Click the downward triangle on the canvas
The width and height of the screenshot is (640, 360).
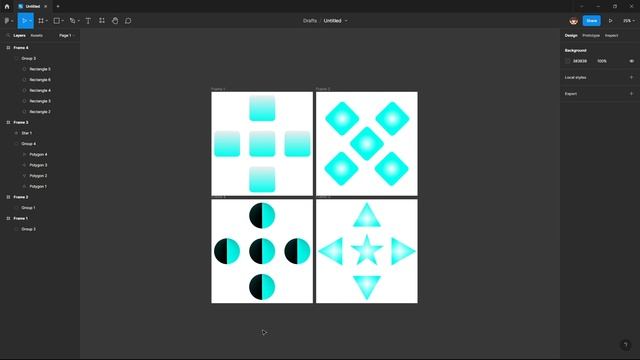[x=367, y=287]
